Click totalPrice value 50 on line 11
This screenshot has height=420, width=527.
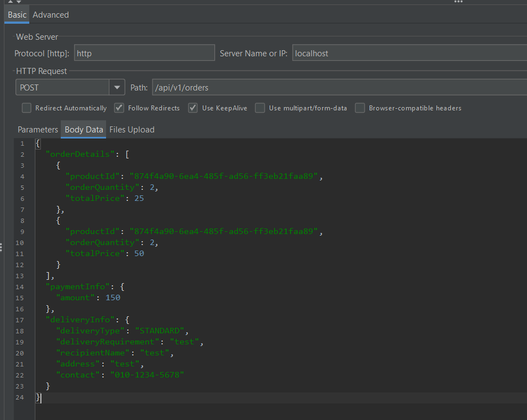139,253
